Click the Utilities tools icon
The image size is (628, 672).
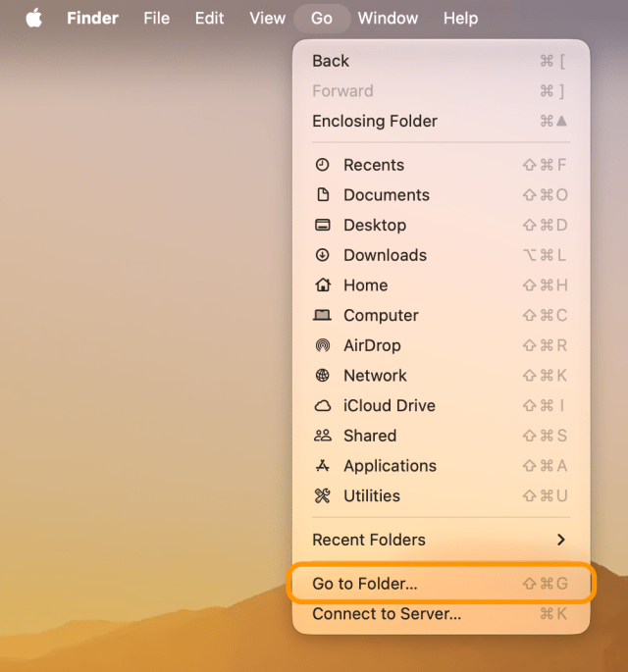coord(323,495)
